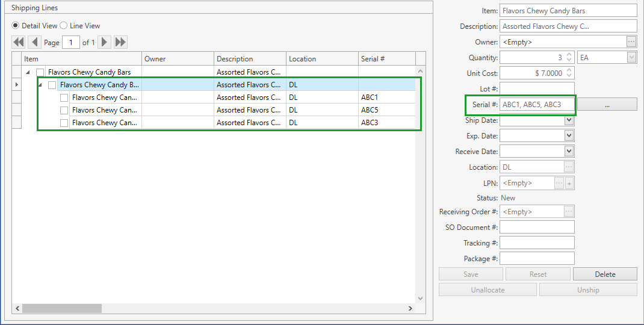Tick the top-level Flavors Chewy Candy Bars checkbox
Image resolution: width=644 pixels, height=325 pixels.
[x=40, y=72]
